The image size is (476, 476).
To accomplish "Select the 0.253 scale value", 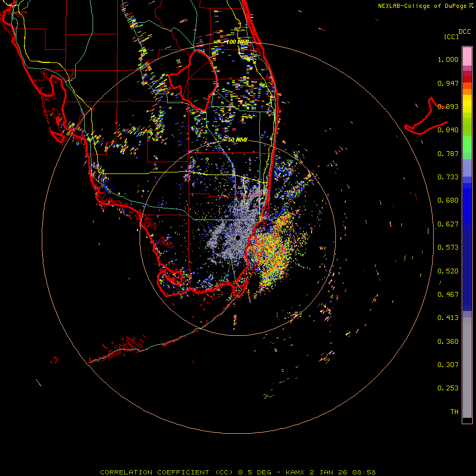I will coord(448,388).
